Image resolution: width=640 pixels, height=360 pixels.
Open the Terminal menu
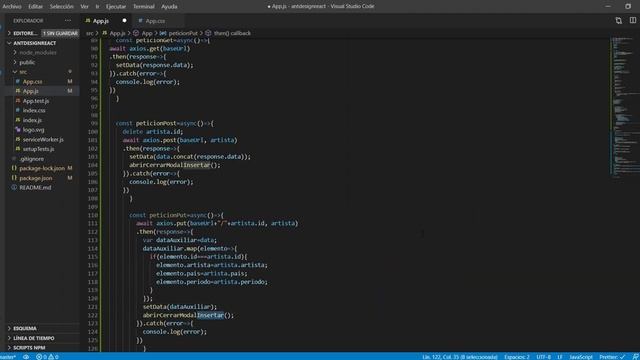coord(144,7)
